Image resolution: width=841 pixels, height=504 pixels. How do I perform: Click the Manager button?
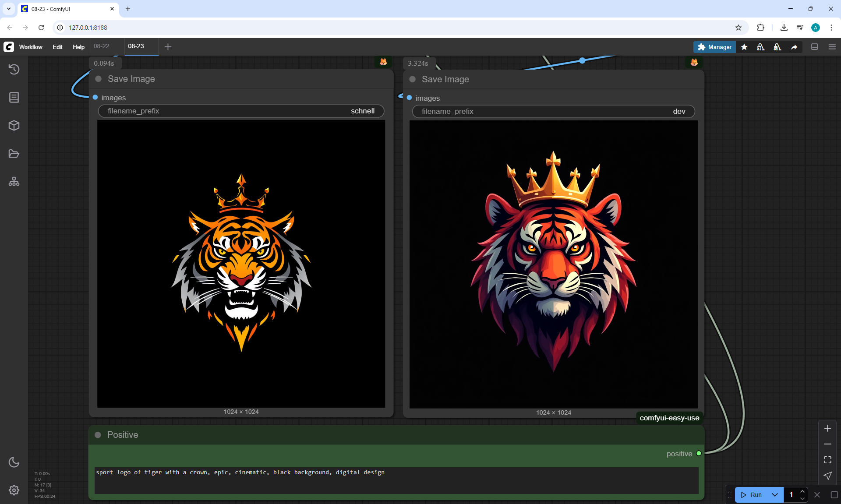(714, 47)
